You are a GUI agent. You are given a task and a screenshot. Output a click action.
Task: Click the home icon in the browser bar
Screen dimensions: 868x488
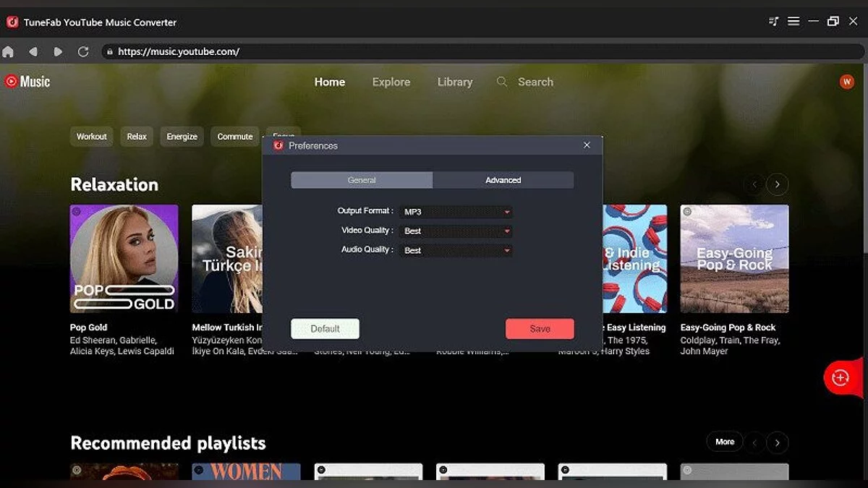[x=8, y=52]
